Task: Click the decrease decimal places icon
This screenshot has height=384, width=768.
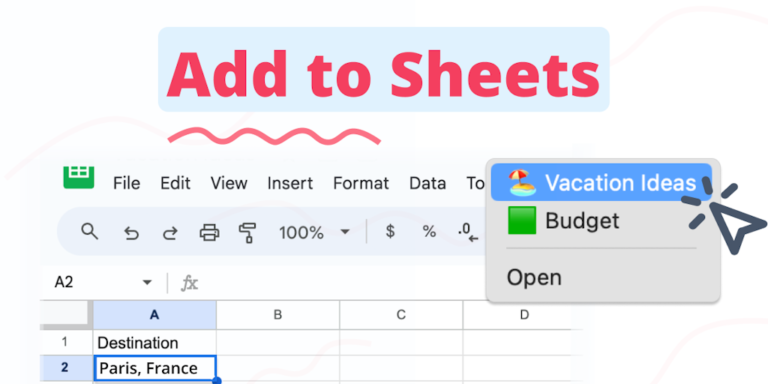Action: pos(468,233)
